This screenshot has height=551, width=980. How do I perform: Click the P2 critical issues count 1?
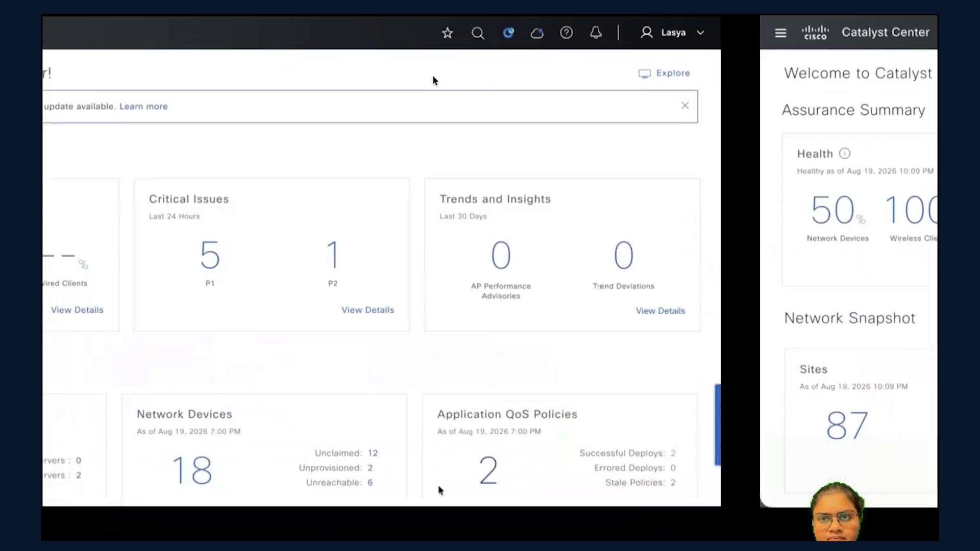click(x=333, y=255)
